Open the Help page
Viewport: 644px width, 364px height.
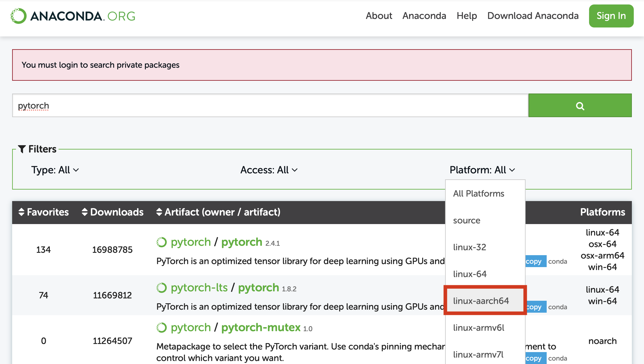(467, 16)
